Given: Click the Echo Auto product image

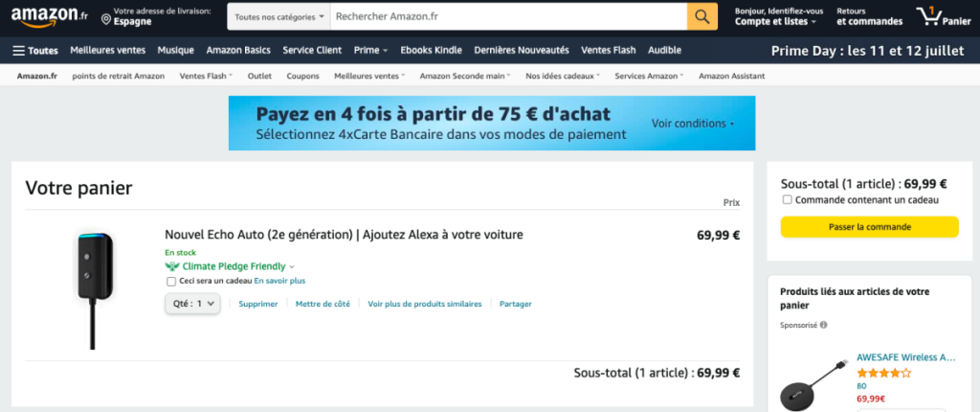Looking at the screenshot, I should 95,291.
